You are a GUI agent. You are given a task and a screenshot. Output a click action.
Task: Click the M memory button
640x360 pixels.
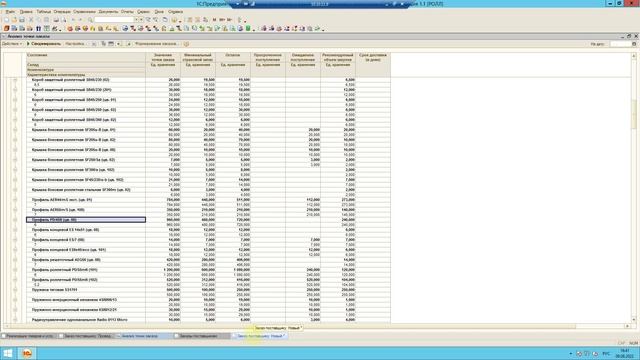[x=214, y=20]
